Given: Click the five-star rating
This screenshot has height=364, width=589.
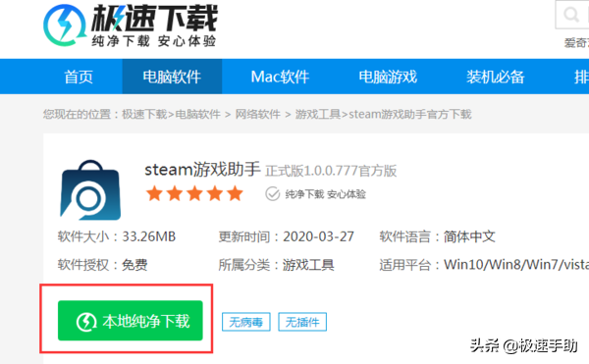Looking at the screenshot, I should (194, 194).
